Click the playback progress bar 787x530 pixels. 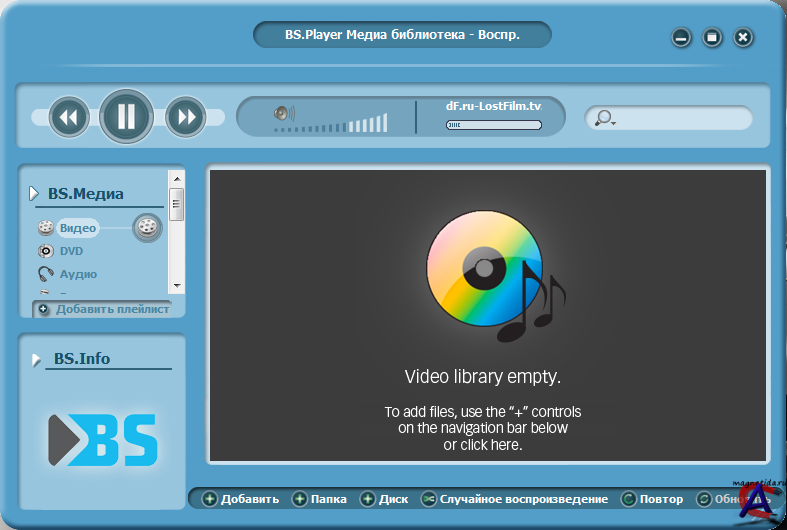[493, 125]
